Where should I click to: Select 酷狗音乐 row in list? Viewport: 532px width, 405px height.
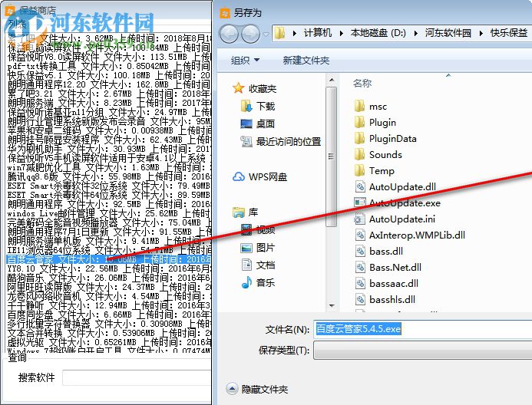coord(108,278)
